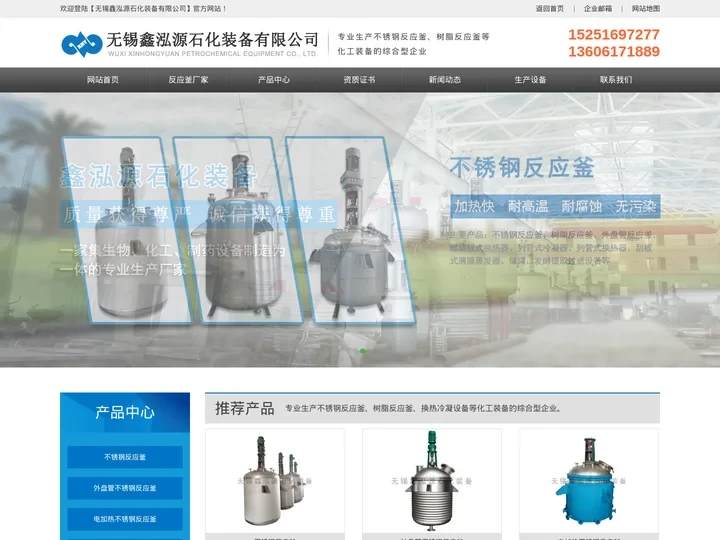Select the 资质证书 navigation item
This screenshot has width=720, height=540.
coord(359,80)
